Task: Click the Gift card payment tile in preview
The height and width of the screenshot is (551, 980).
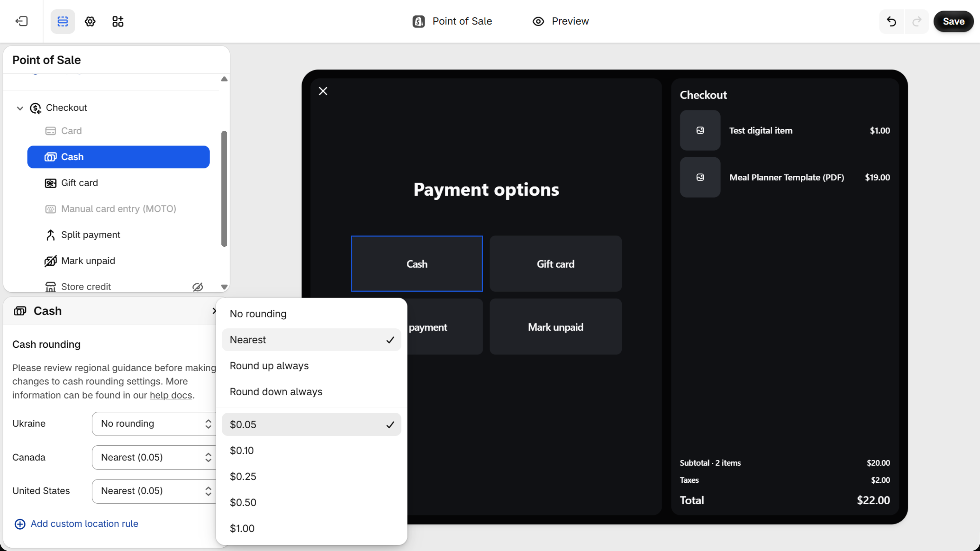Action: point(556,264)
